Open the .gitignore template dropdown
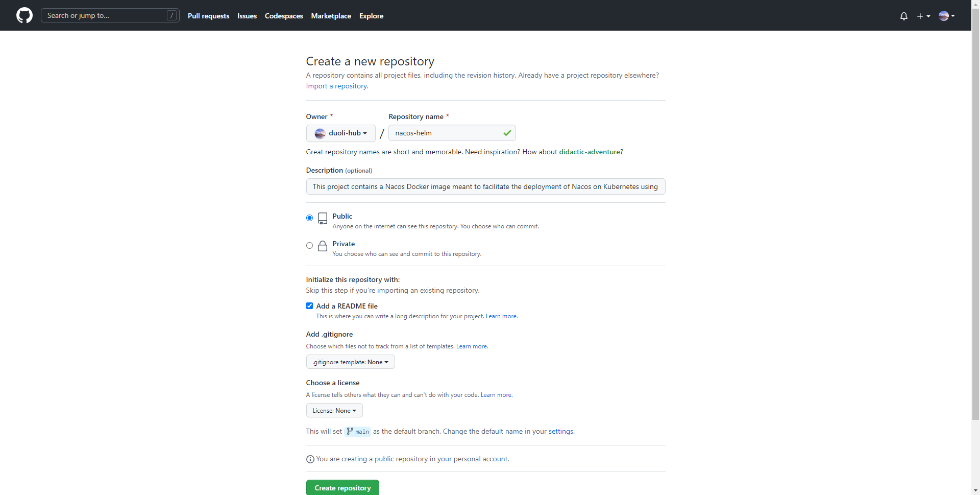The width and height of the screenshot is (980, 495). tap(350, 362)
